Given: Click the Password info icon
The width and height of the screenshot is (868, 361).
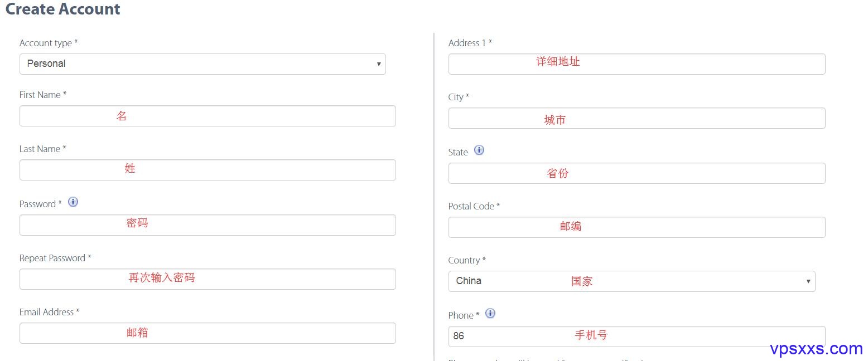Looking at the screenshot, I should click(x=73, y=202).
